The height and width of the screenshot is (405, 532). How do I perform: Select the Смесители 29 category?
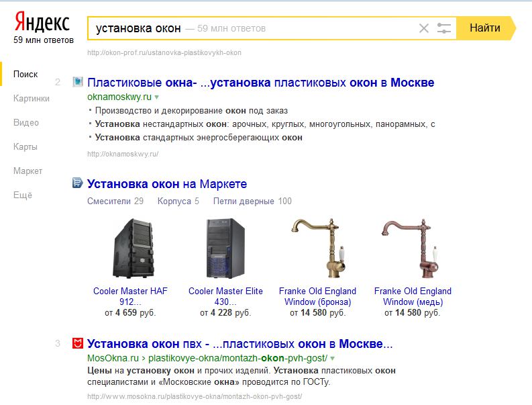click(x=115, y=201)
